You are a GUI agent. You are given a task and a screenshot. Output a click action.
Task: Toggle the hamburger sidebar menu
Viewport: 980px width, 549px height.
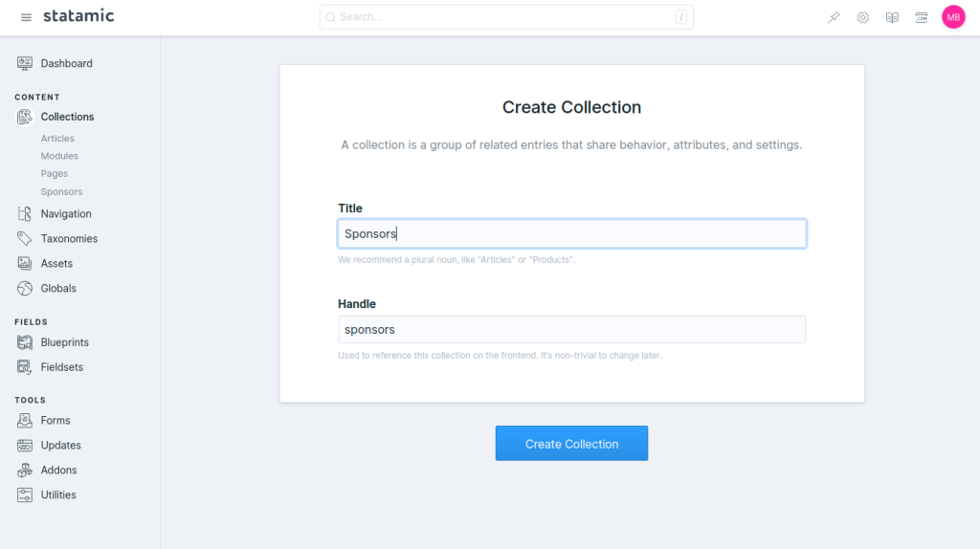pyautogui.click(x=26, y=17)
